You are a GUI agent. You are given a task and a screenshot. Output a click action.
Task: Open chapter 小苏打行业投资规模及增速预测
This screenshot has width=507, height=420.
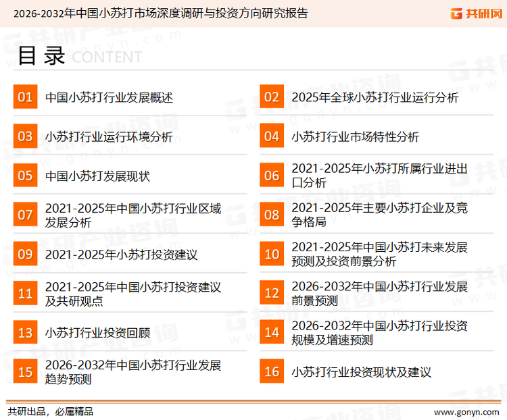pyautogui.click(x=380, y=333)
